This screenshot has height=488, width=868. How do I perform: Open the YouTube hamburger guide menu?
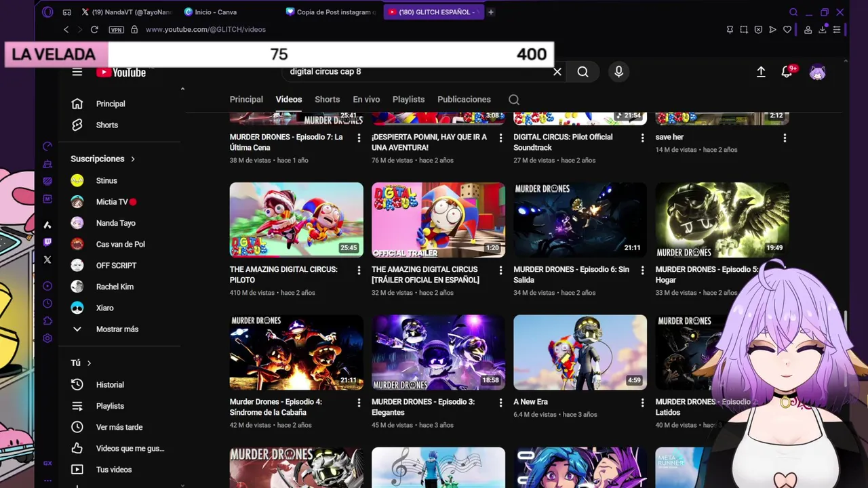pyautogui.click(x=77, y=73)
